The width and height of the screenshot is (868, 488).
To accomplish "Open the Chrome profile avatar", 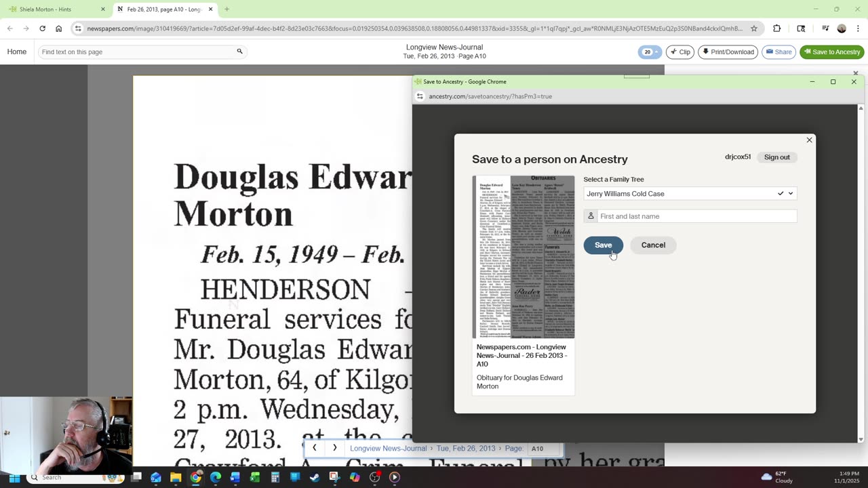I will coord(842,28).
